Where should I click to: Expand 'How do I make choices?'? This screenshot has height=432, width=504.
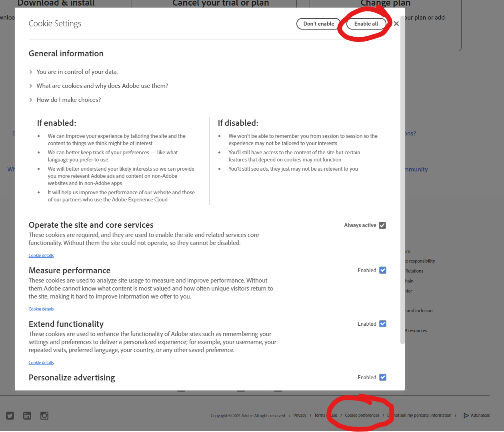[68, 100]
